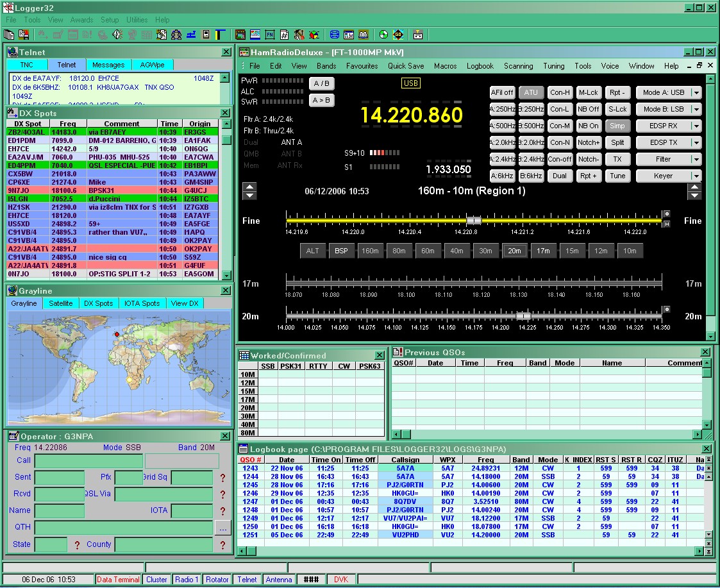The image size is (720, 588).
Task: Click the ellipsis button beside QTH field
Action: [x=222, y=528]
